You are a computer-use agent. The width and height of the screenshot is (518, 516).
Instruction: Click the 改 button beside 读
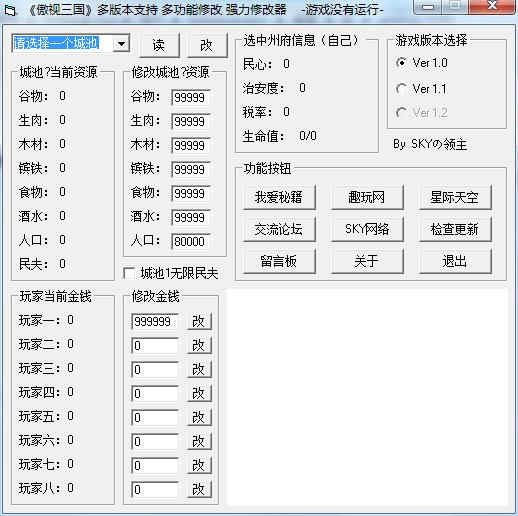point(207,45)
